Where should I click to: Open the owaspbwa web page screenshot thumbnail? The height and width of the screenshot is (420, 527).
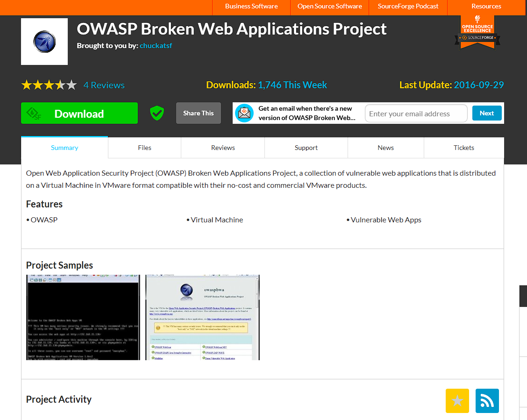tap(202, 317)
